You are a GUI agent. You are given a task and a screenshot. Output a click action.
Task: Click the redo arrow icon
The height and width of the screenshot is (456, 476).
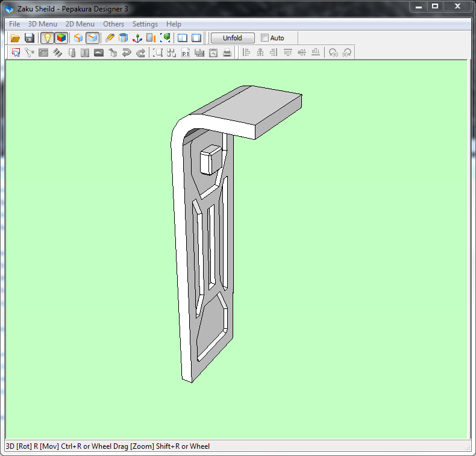(140, 52)
